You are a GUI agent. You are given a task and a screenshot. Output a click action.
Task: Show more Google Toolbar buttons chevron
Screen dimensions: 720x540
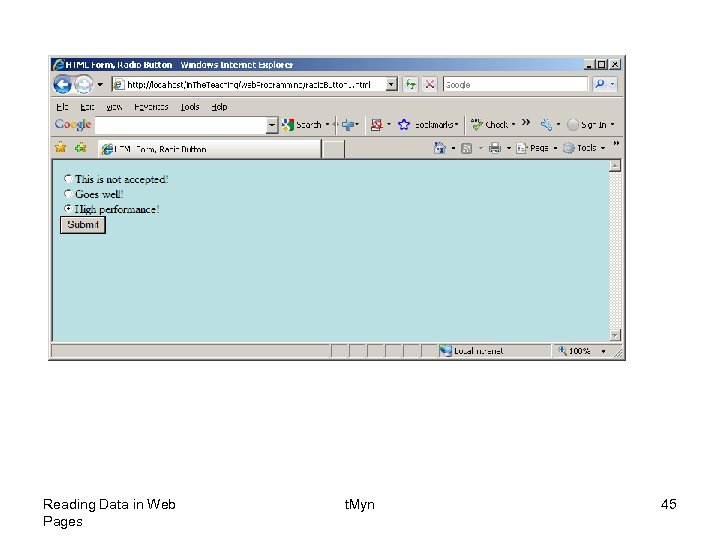click(x=526, y=123)
